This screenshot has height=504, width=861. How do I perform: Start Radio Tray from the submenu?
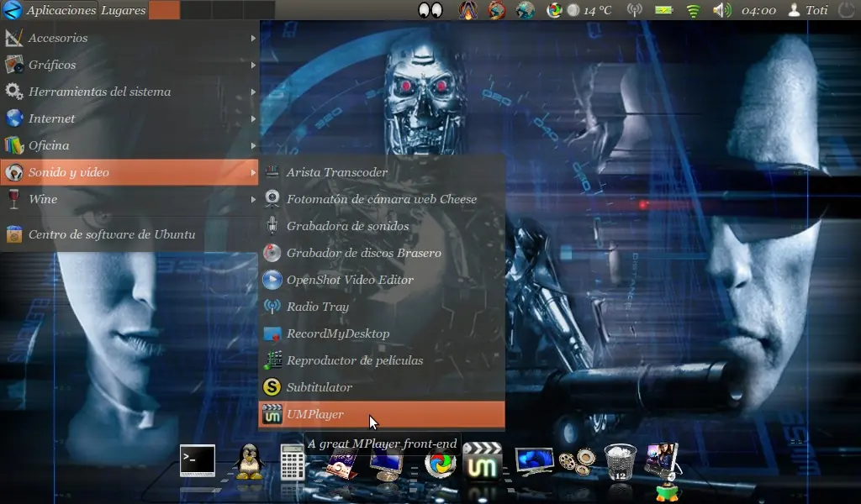coord(381,307)
